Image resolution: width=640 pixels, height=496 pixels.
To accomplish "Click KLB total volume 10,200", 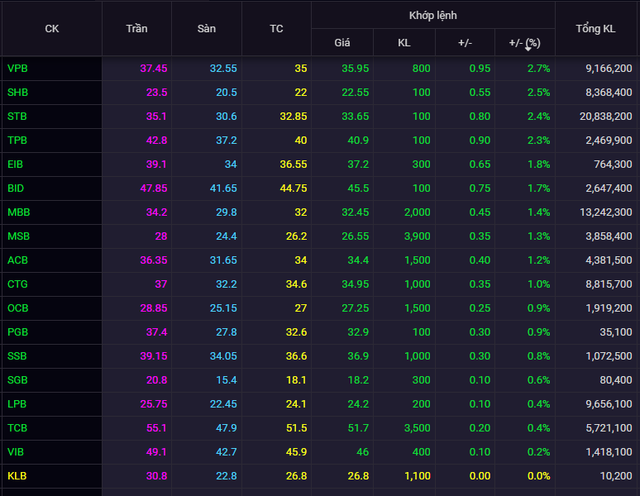I will [616, 476].
